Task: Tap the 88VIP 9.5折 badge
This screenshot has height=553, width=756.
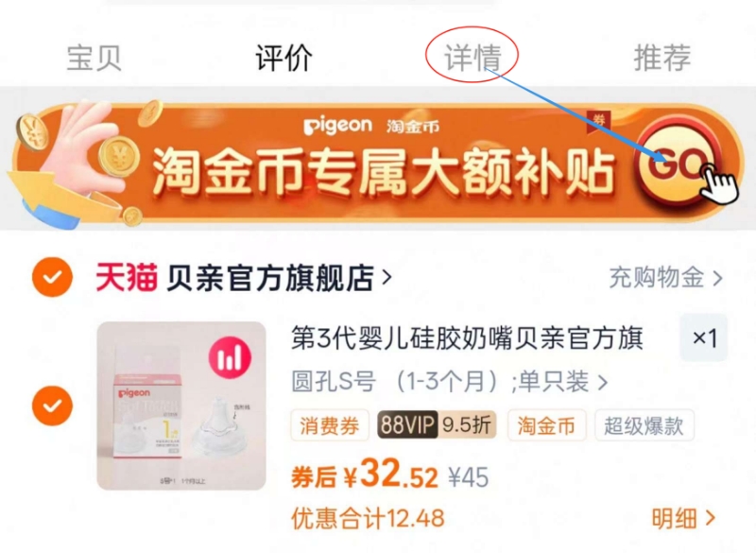Action: click(437, 425)
